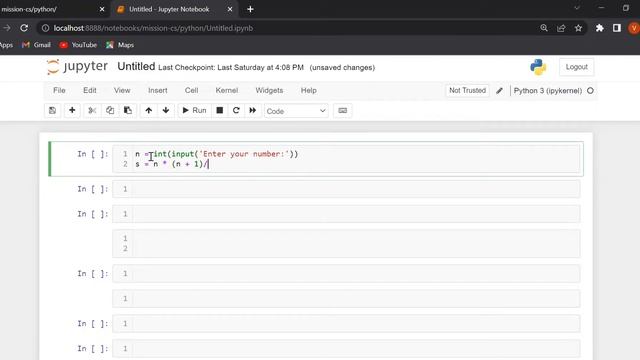Select the third empty code cell

coord(346,214)
